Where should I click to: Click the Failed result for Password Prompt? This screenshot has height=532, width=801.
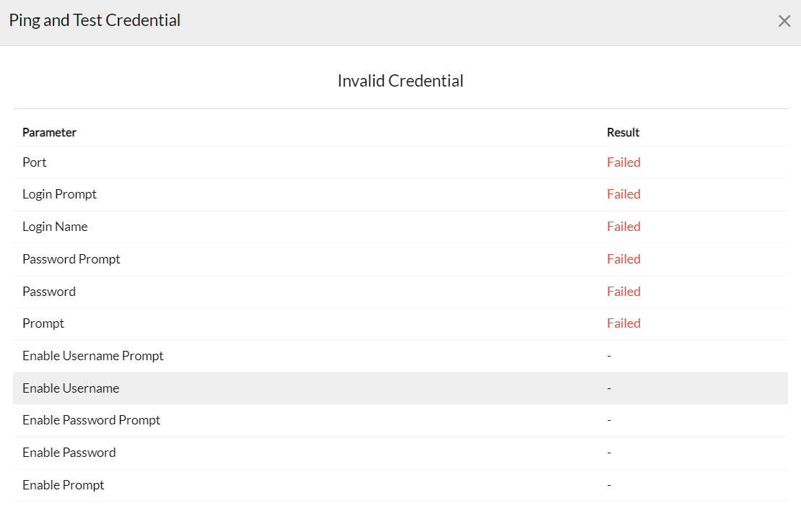[x=624, y=259]
